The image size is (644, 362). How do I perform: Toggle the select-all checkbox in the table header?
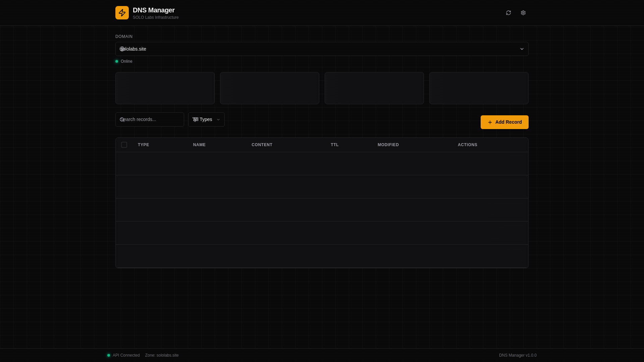124,145
